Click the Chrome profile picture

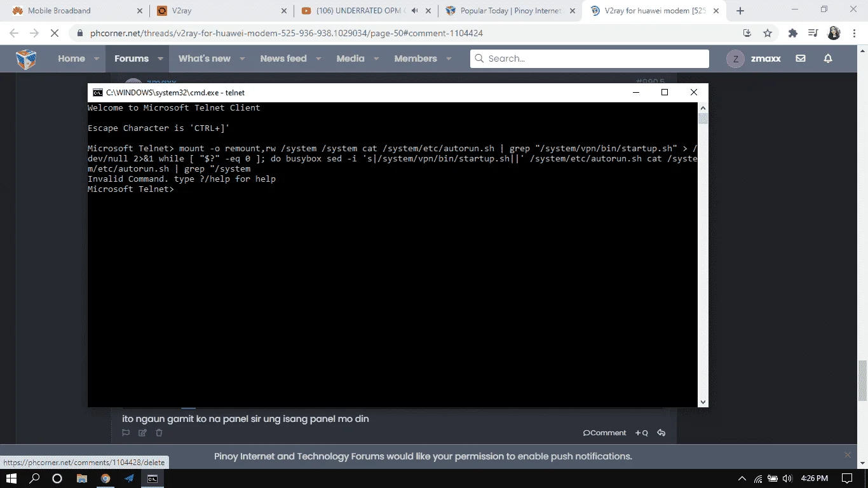(x=834, y=33)
